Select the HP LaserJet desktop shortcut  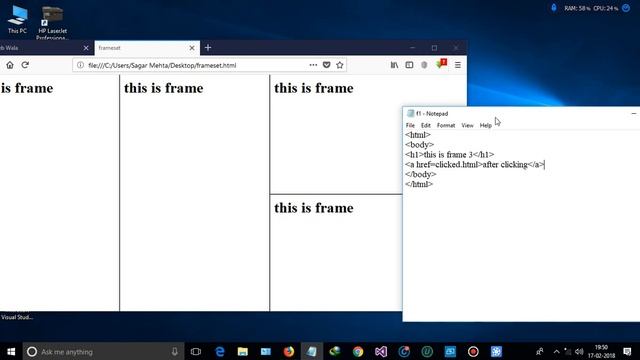(x=52, y=23)
